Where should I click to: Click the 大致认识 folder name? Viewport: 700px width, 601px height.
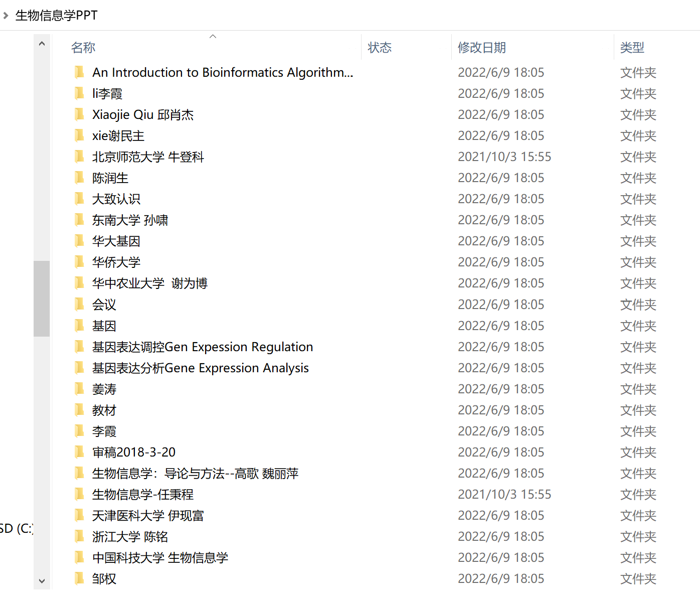116,199
